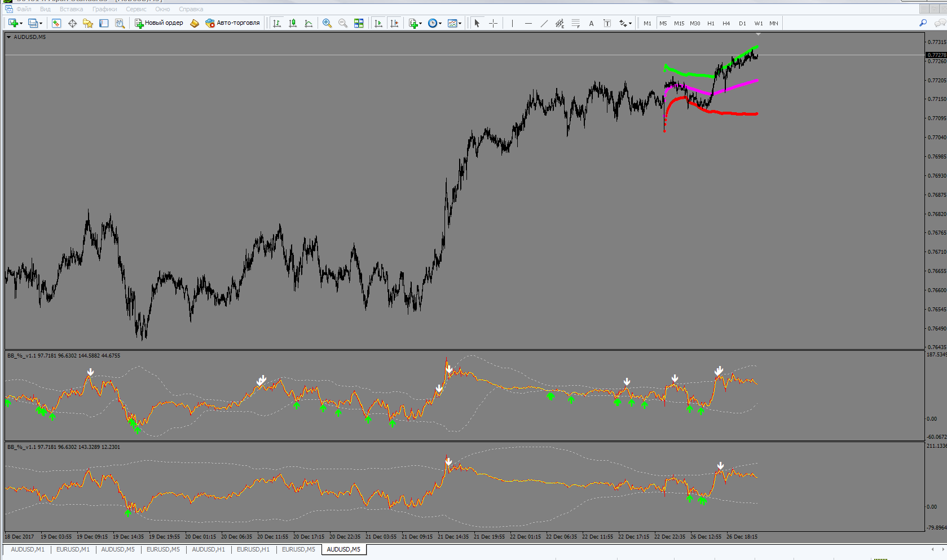Toggle Авто-торговля (AutoTrading)
This screenshot has height=560, width=947.
[232, 23]
